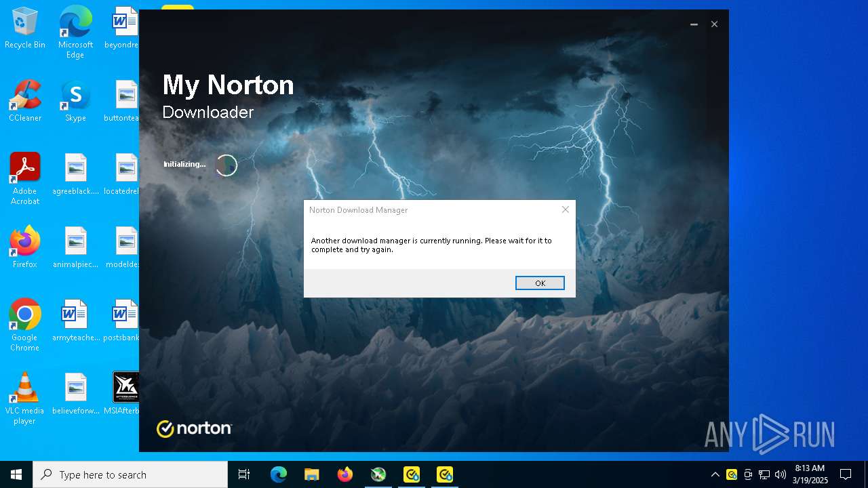
Task: Click OK in the Norton Download Manager dialog
Action: point(540,283)
